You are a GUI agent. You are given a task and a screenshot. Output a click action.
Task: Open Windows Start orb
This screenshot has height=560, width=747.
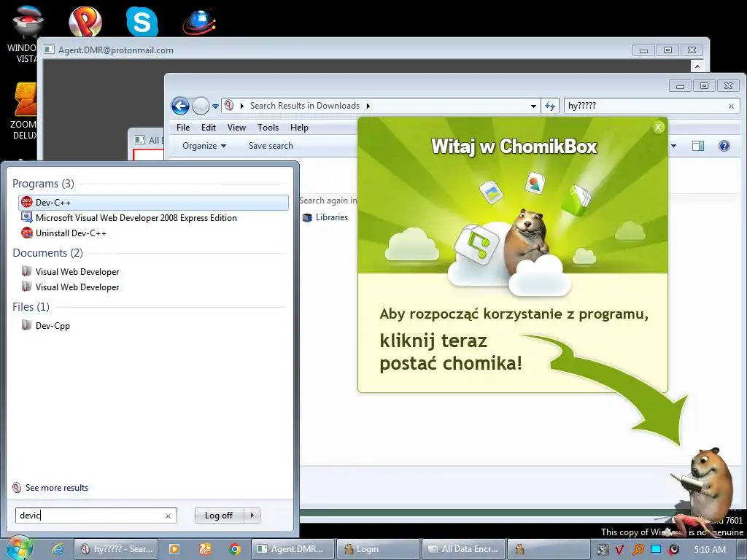tap(19, 548)
